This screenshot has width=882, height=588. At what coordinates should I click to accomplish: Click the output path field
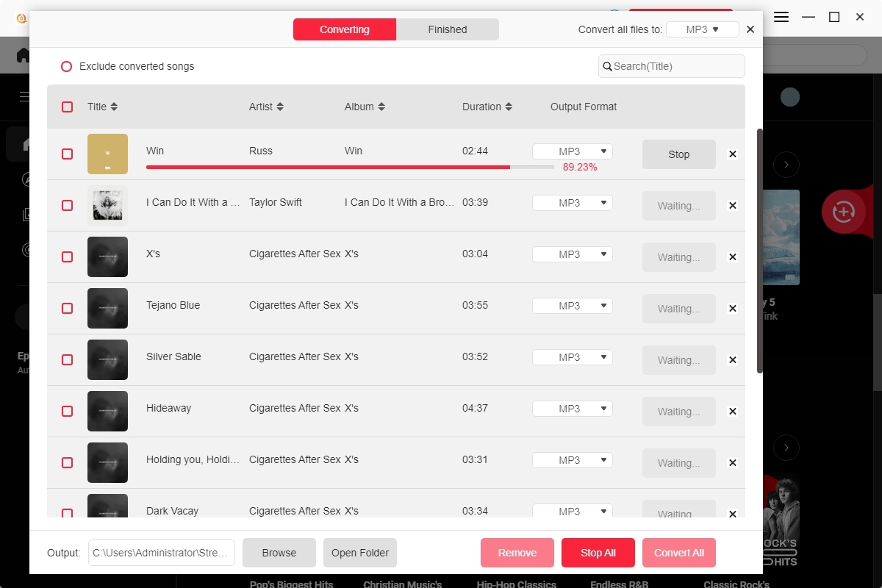click(162, 553)
